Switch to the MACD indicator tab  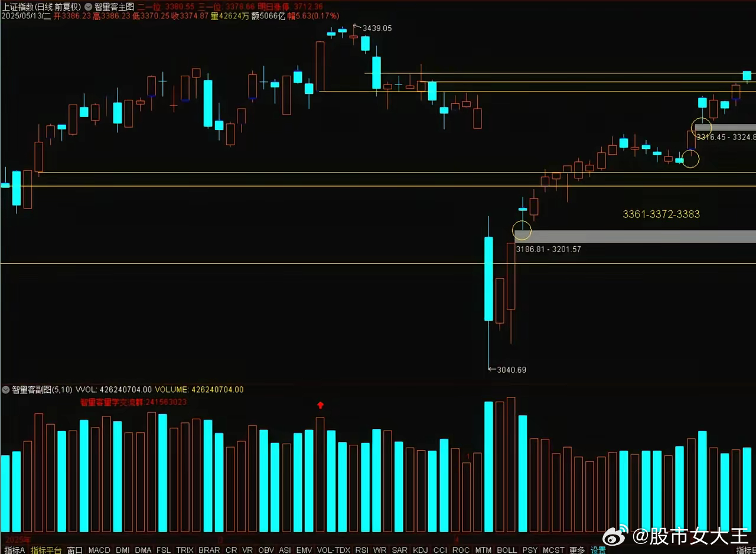[99, 550]
